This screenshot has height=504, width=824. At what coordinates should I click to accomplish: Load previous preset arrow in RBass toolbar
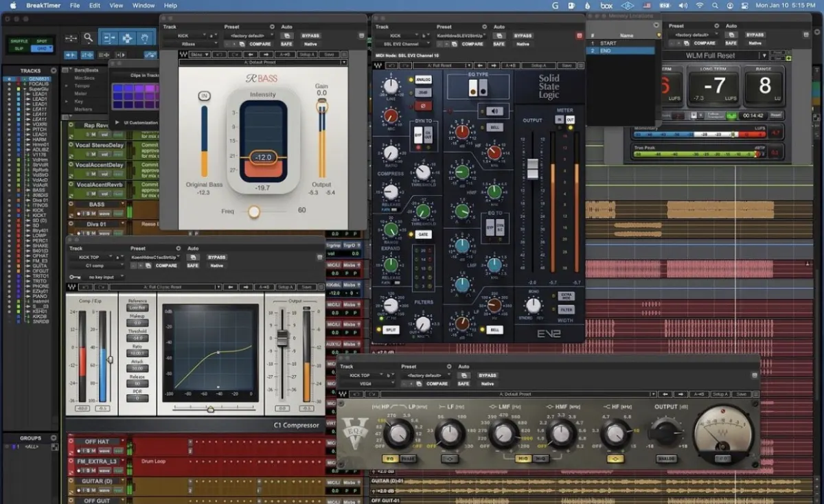click(x=249, y=54)
